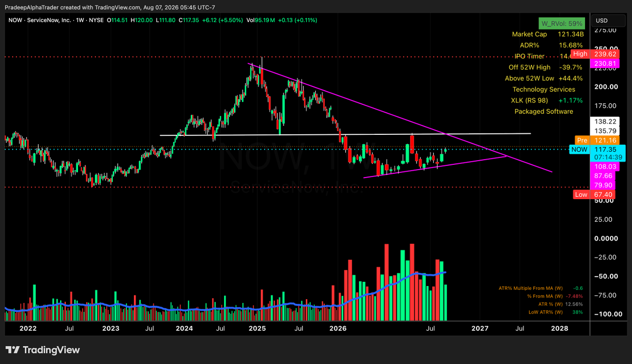Click the Technology Services sector label
This screenshot has height=364, width=632.
[x=544, y=90]
